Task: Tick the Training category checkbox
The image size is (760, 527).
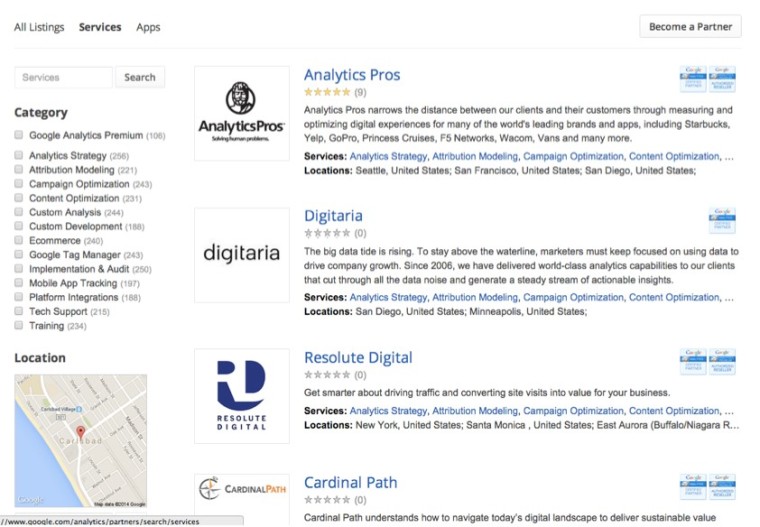Action: 18,325
